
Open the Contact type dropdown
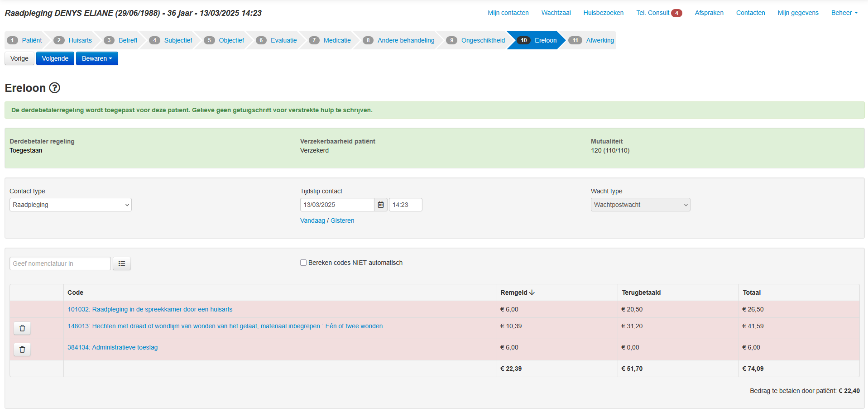click(x=71, y=205)
